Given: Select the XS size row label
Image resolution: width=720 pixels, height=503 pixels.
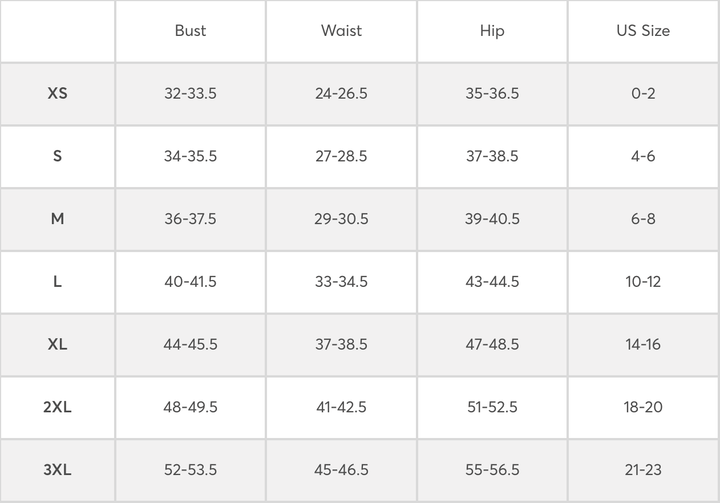Looking at the screenshot, I should tap(57, 94).
